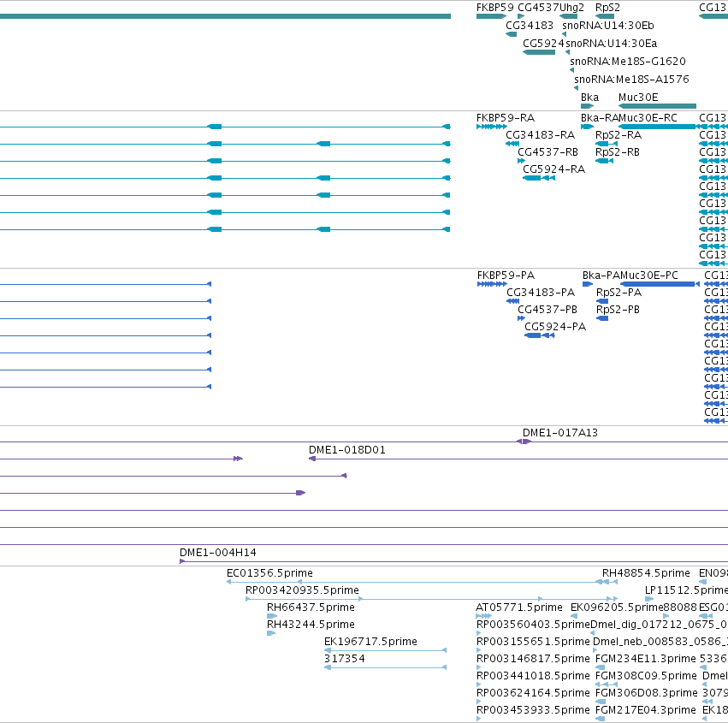Screen dimensions: 728x723
Task: Click the FKBP59 gene label
Action: click(495, 8)
